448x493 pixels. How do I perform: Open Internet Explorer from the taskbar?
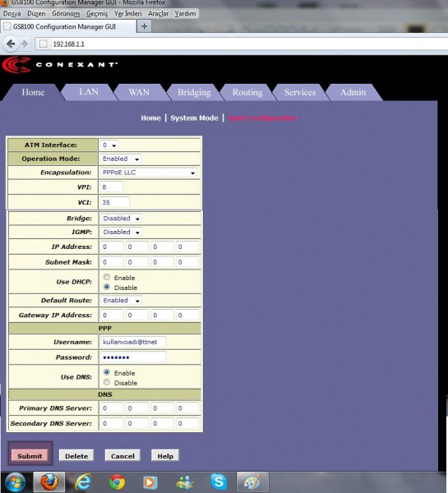pos(83,481)
